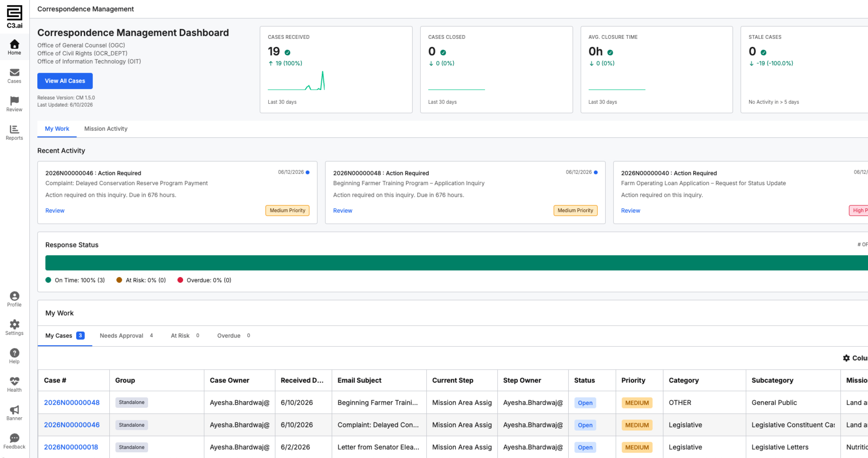Click Review link on case 2026N00000040 card
The width and height of the screenshot is (868, 458).
(630, 211)
